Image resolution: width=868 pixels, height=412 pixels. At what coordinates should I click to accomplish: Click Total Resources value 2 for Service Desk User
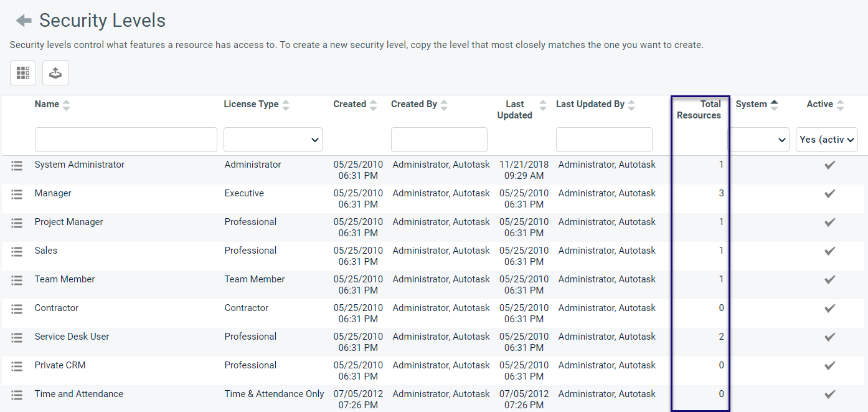(x=721, y=337)
